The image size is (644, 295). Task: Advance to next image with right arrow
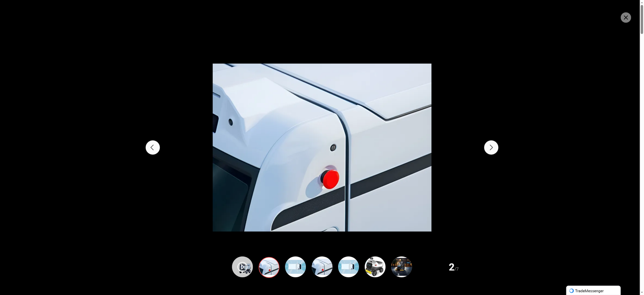[491, 147]
